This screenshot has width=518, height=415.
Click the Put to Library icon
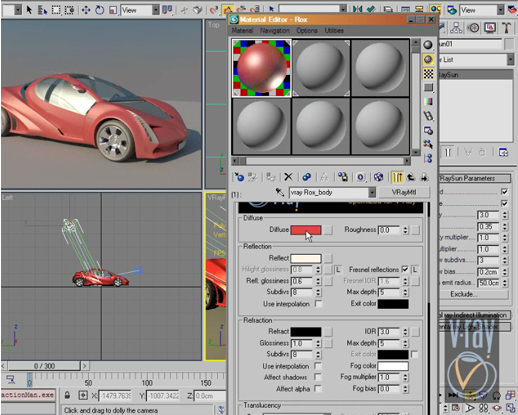(x=343, y=177)
